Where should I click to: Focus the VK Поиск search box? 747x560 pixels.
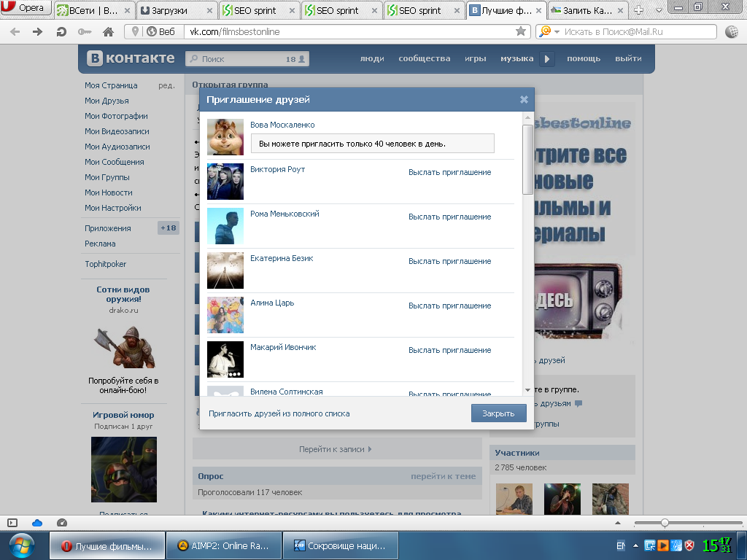pyautogui.click(x=247, y=58)
